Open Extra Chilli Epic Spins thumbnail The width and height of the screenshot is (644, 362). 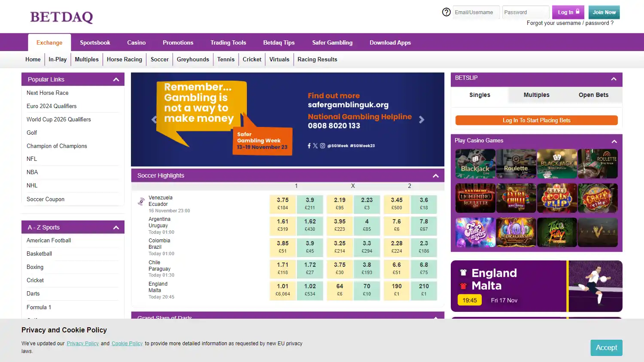point(516,198)
